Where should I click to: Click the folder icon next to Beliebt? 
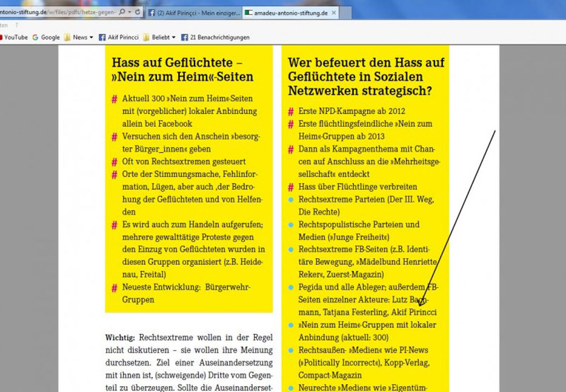click(146, 37)
